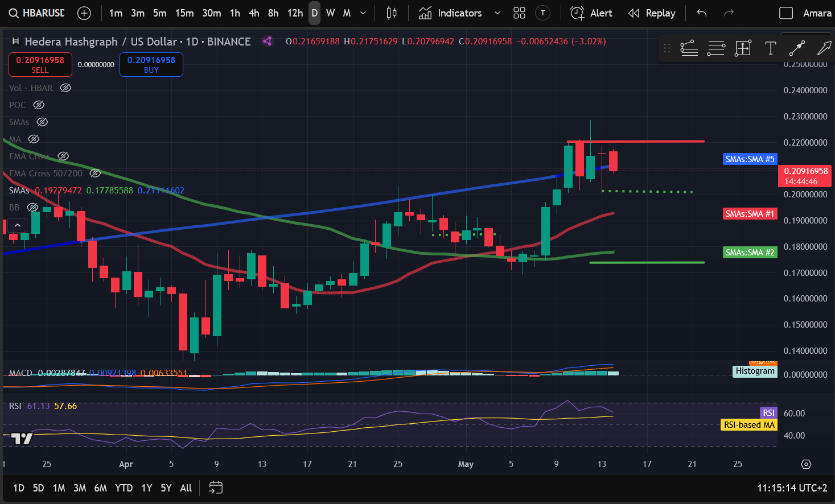Click the TradingView logo
The width and height of the screenshot is (835, 504).
coord(22,438)
